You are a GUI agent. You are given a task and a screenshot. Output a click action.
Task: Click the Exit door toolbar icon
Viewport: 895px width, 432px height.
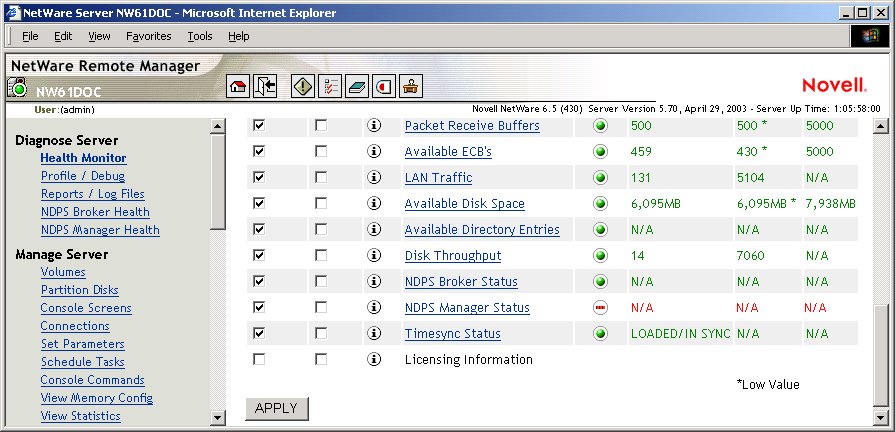coord(265,86)
